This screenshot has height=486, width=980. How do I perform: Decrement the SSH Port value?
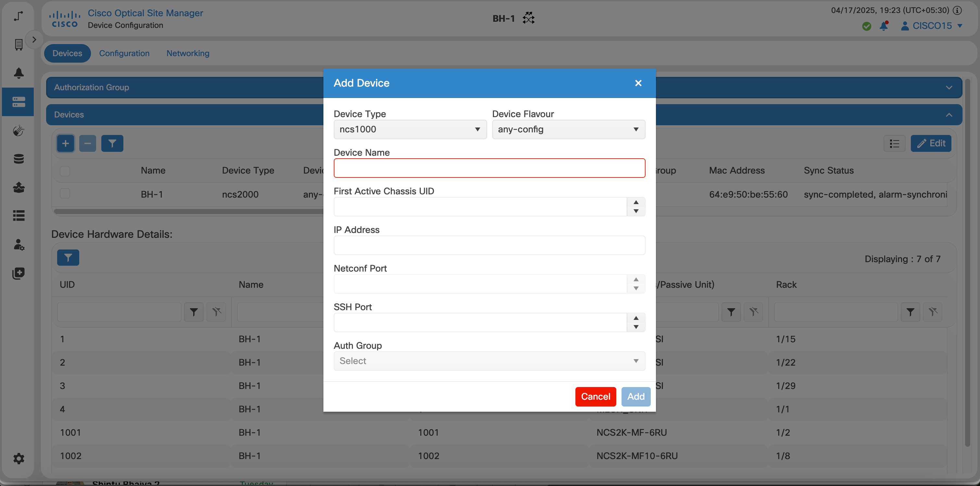[636, 327]
